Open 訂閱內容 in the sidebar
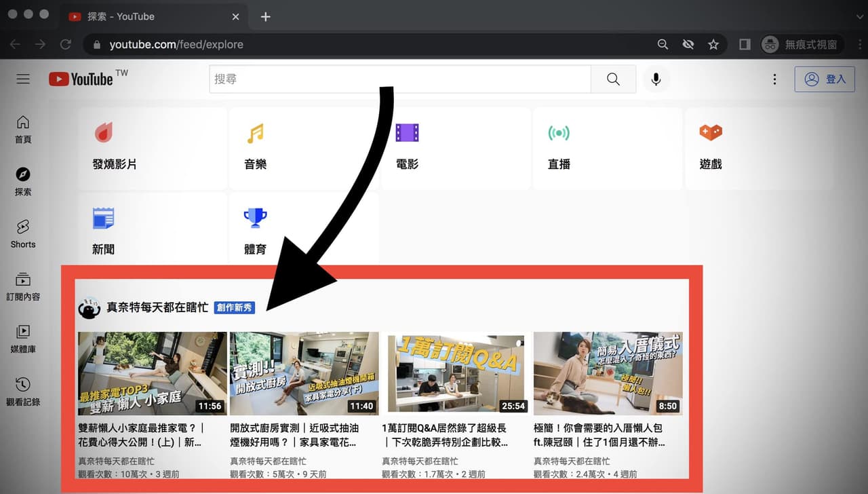The image size is (868, 494). pyautogui.click(x=23, y=287)
